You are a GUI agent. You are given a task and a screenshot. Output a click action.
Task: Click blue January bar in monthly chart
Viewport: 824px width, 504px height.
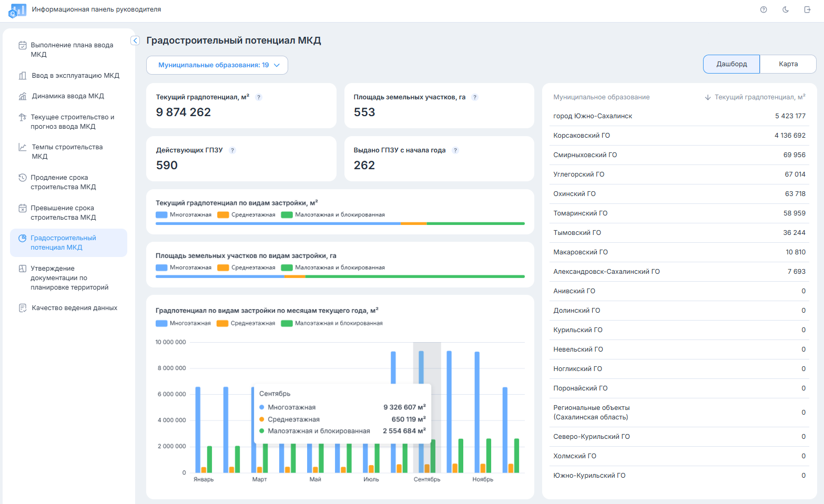tap(198, 430)
